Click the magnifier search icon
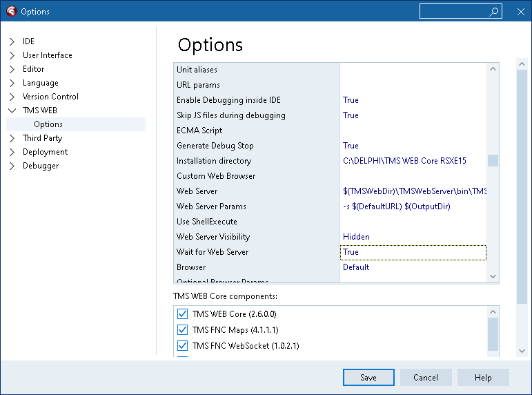The height and width of the screenshot is (395, 532). coord(494,11)
